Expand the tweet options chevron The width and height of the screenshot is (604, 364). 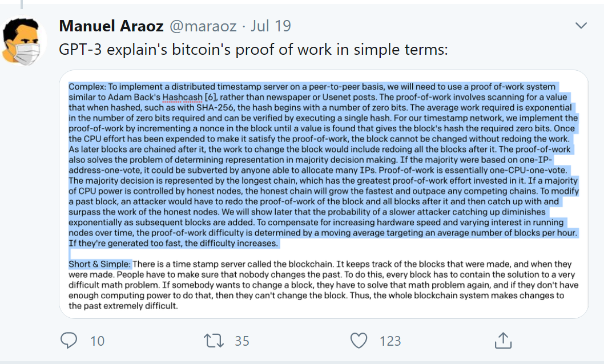click(x=581, y=26)
